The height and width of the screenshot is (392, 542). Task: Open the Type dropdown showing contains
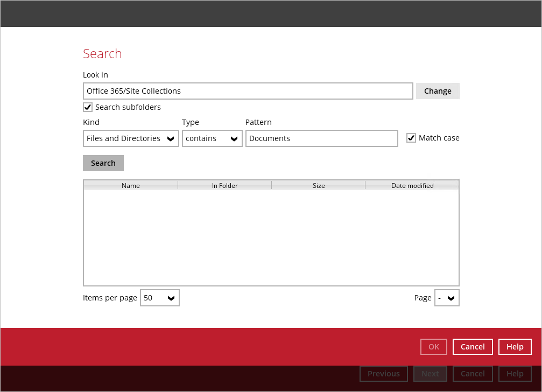[212, 138]
